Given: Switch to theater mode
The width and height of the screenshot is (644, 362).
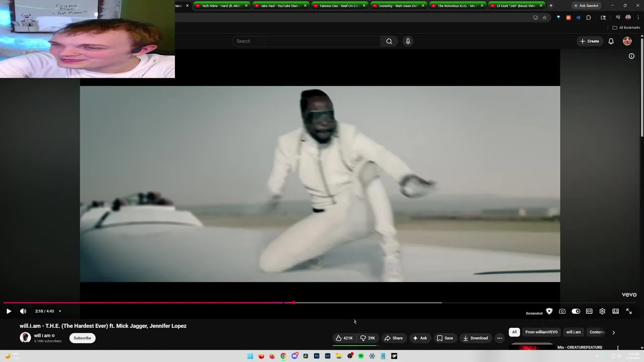Looking at the screenshot, I should click(x=615, y=311).
